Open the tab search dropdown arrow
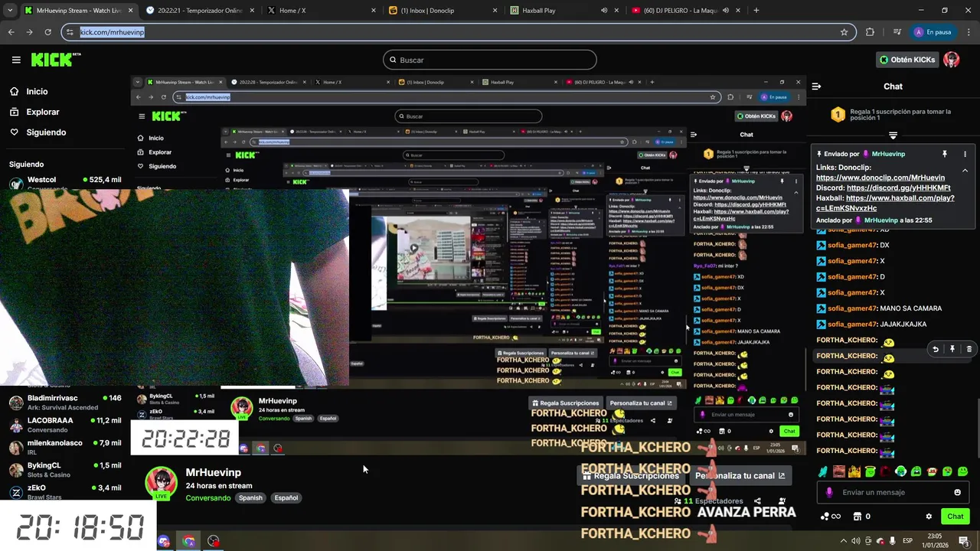 click(10, 11)
